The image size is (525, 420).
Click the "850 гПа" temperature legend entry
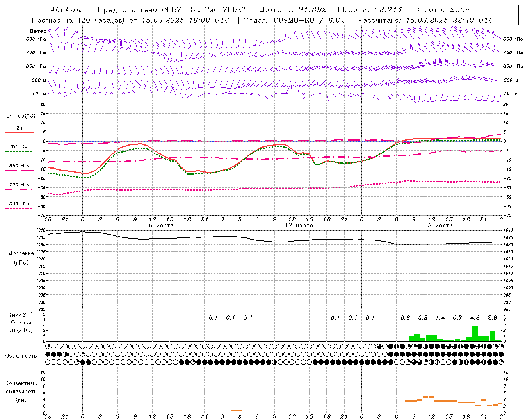19,166
